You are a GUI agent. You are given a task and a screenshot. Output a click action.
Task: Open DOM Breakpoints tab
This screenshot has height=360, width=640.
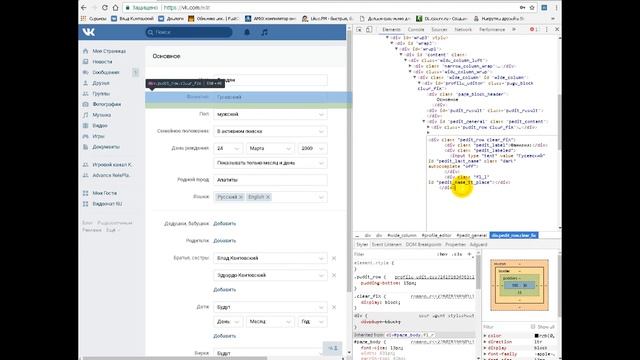[x=423, y=244]
